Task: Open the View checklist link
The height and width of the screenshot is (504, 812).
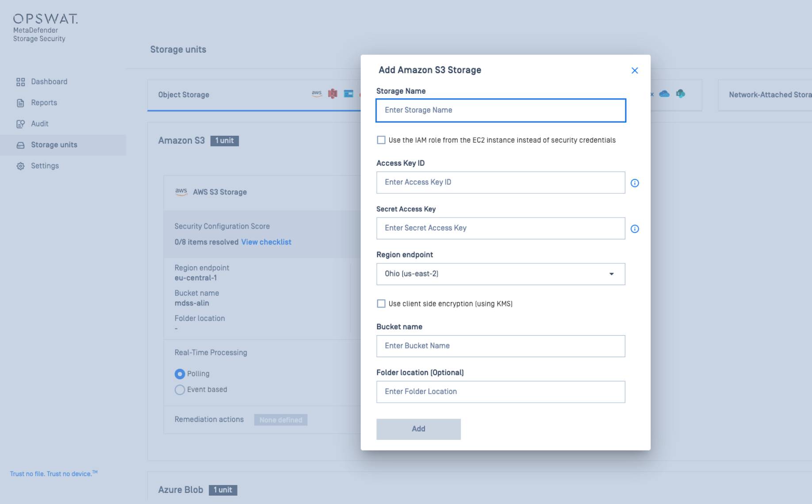Action: [265, 242]
